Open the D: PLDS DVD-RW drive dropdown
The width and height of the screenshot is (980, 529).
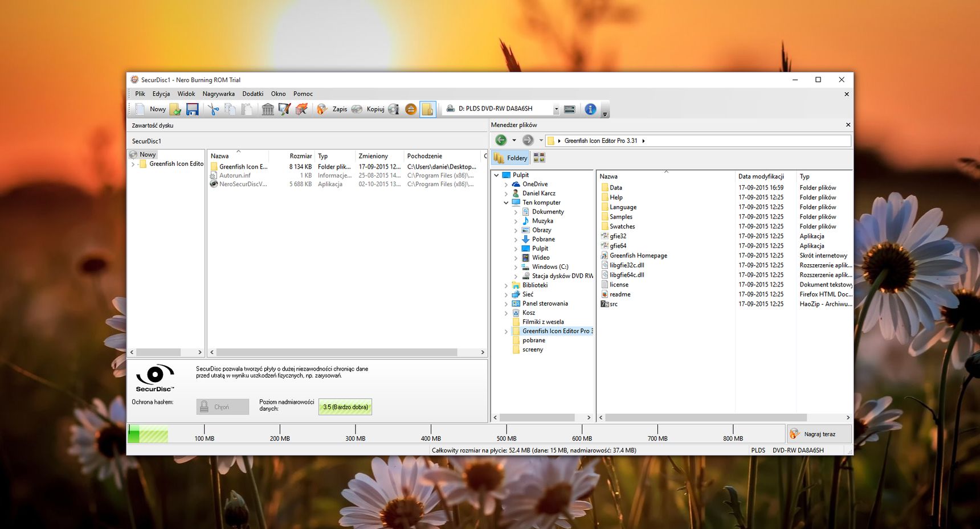pos(557,109)
